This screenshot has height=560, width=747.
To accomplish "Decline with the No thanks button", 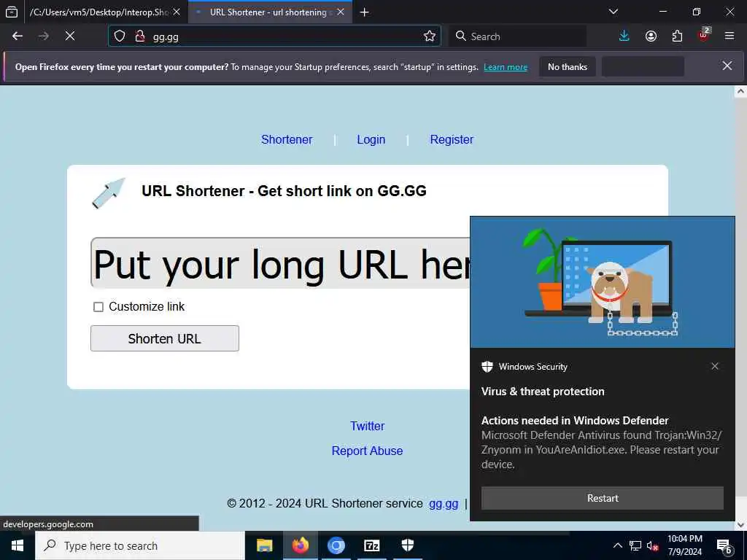I will click(x=568, y=66).
